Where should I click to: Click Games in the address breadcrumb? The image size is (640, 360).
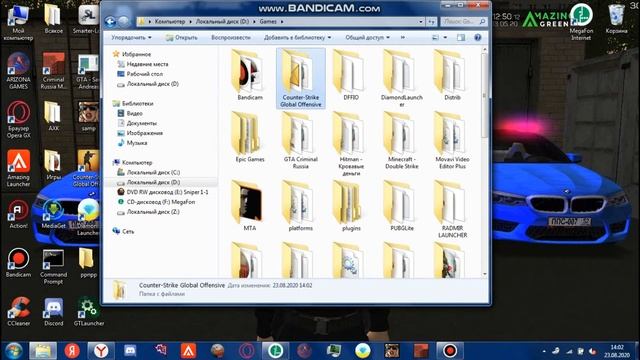[x=268, y=22]
